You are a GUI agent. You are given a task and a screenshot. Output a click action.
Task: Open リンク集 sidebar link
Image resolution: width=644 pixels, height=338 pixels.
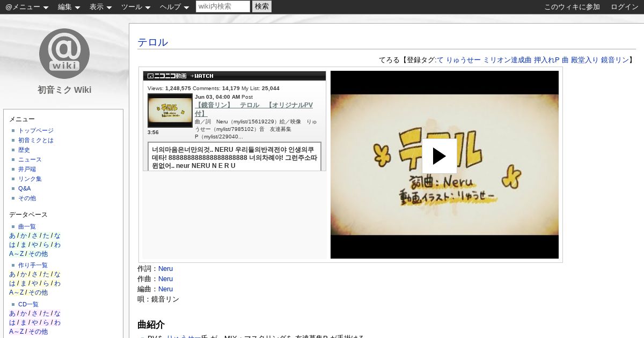click(30, 179)
